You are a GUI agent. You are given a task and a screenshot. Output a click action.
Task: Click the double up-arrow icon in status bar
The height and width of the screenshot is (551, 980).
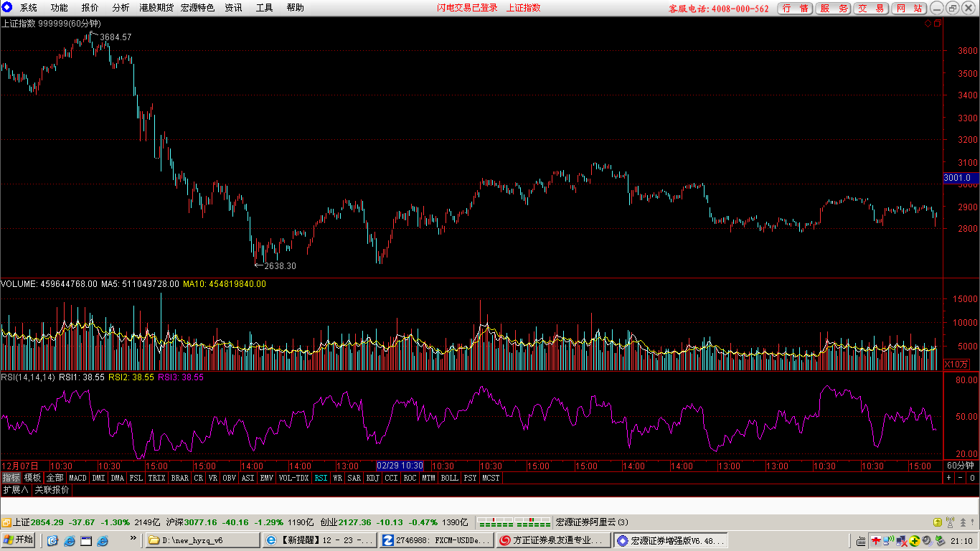963,522
